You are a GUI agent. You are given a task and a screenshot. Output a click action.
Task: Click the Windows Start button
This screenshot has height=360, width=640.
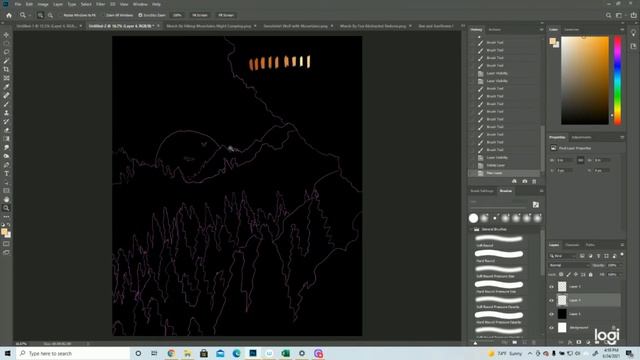point(7,353)
